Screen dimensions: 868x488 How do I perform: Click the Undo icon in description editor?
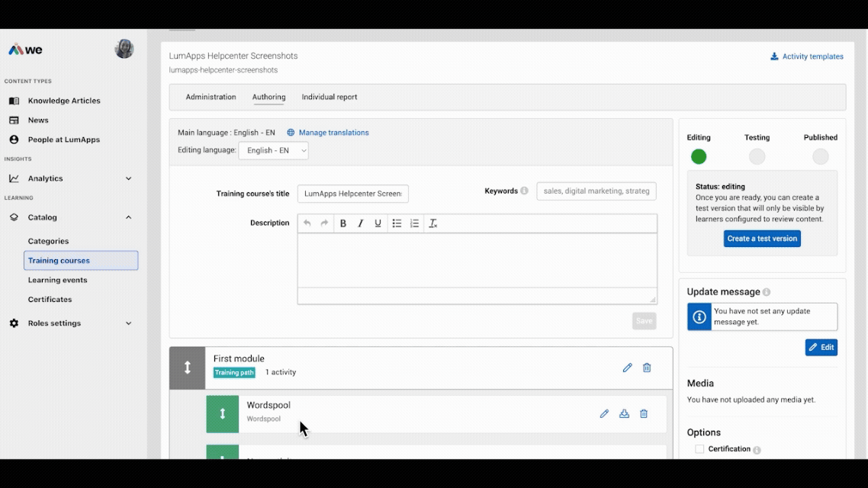307,223
